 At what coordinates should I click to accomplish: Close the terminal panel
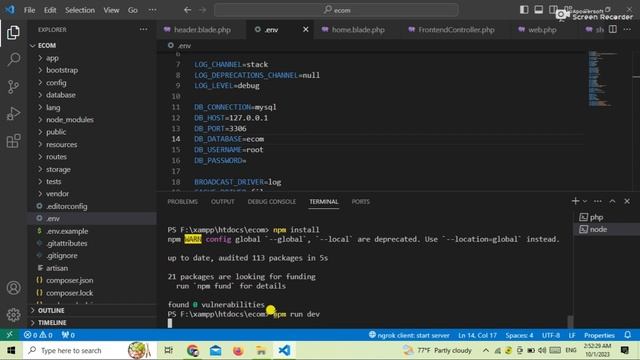(627, 201)
